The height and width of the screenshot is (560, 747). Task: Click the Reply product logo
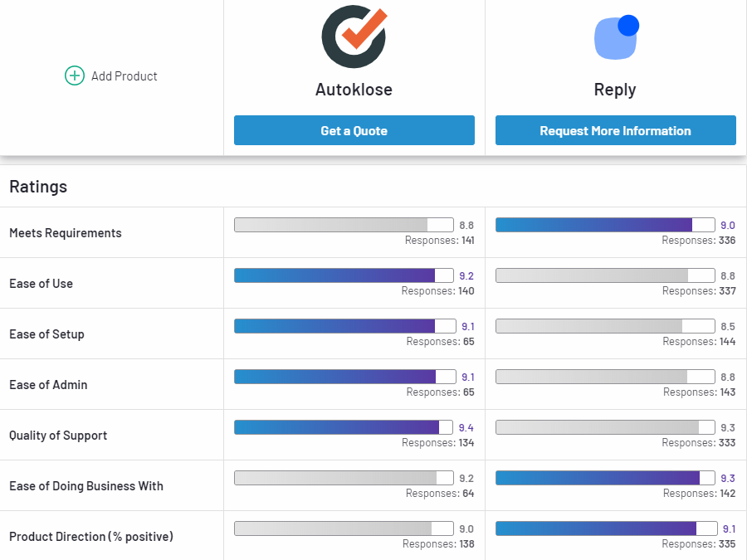(x=616, y=37)
